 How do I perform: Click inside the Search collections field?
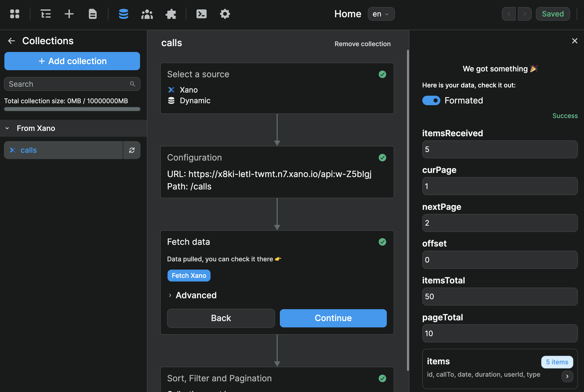68,84
